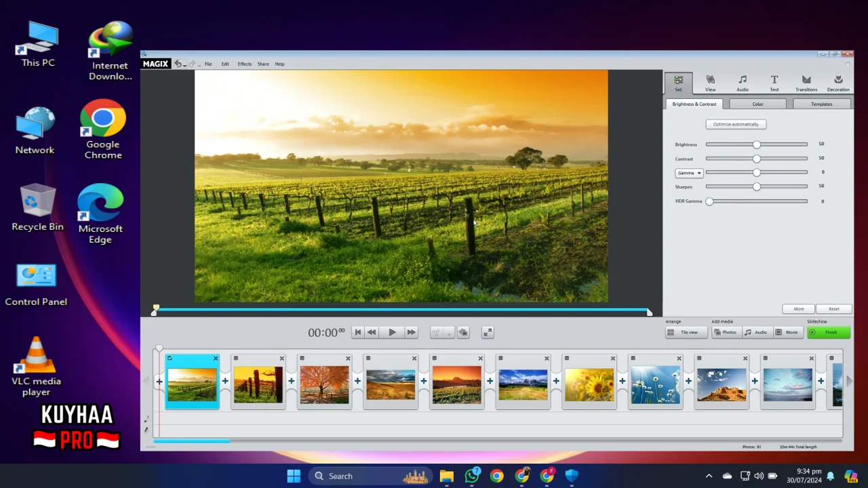Add transition after the sunflower photo
Image resolution: width=868 pixels, height=488 pixels.
pyautogui.click(x=622, y=381)
